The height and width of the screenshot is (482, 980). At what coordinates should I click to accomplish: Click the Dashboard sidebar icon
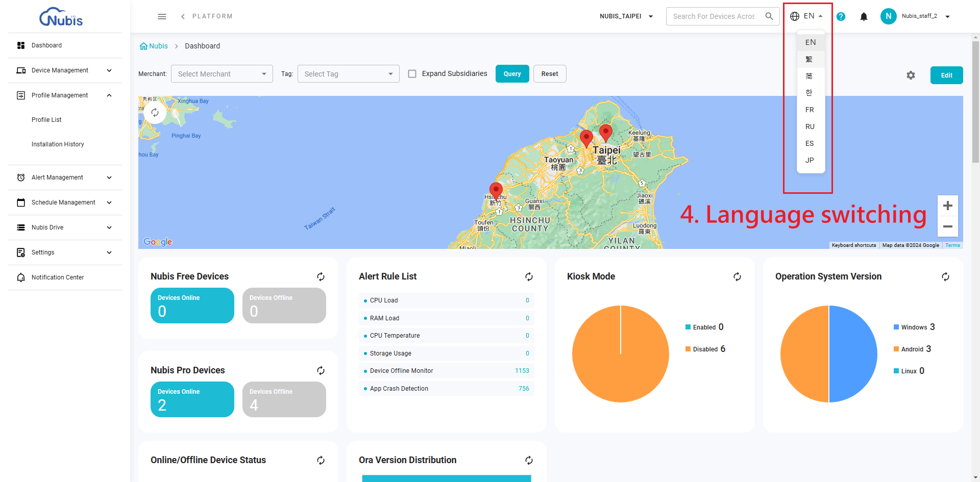(21, 45)
